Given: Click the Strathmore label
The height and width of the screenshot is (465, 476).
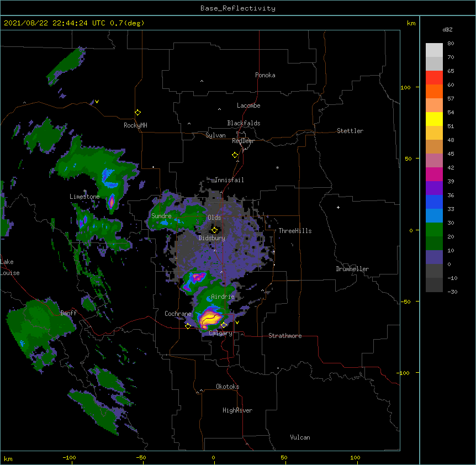Looking at the screenshot, I should pos(285,336).
